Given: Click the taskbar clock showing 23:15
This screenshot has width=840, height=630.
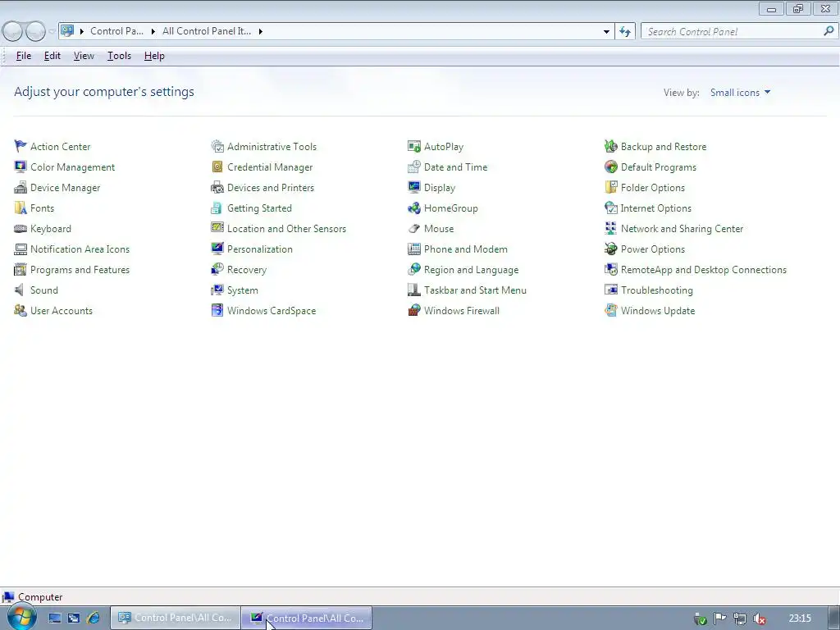Looking at the screenshot, I should [800, 619].
